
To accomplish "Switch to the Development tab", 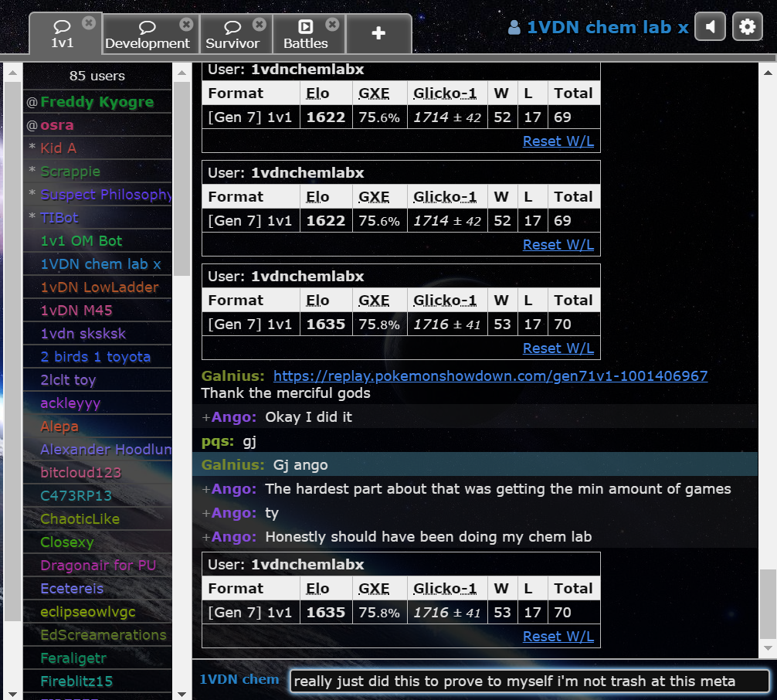I will click(148, 36).
